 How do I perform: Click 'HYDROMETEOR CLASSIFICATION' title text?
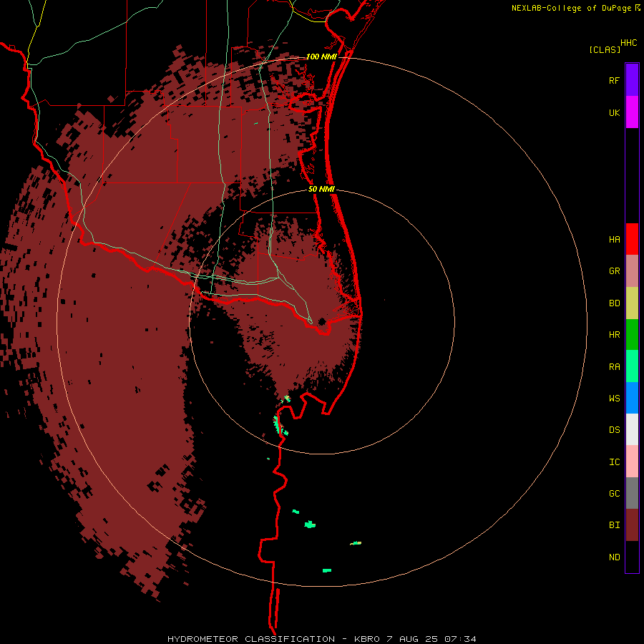251,639
